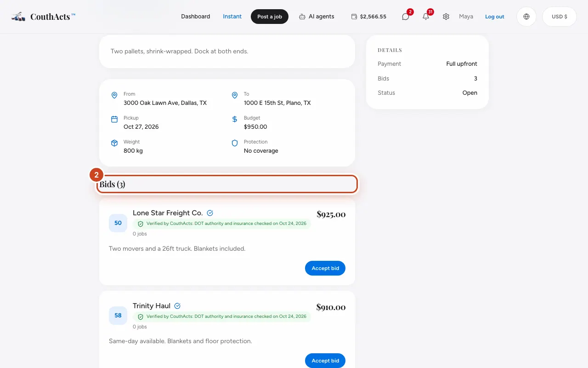Accept the Trinity Haul bid
The height and width of the screenshot is (368, 588).
pos(325,361)
